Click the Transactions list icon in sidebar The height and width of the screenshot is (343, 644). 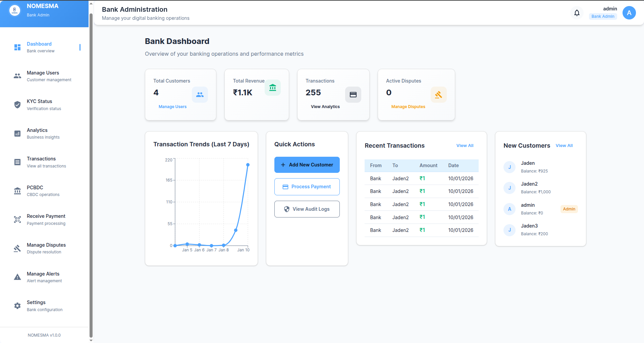[17, 162]
